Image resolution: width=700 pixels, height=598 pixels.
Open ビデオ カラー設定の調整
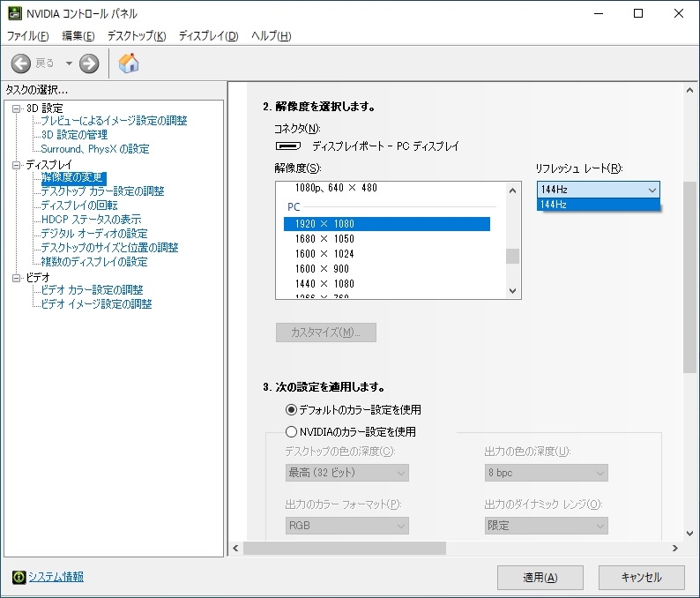click(x=92, y=290)
